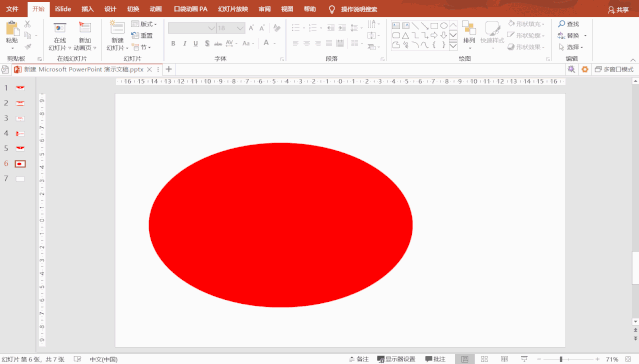
Task: Toggle Italic formatting
Action: [185, 43]
